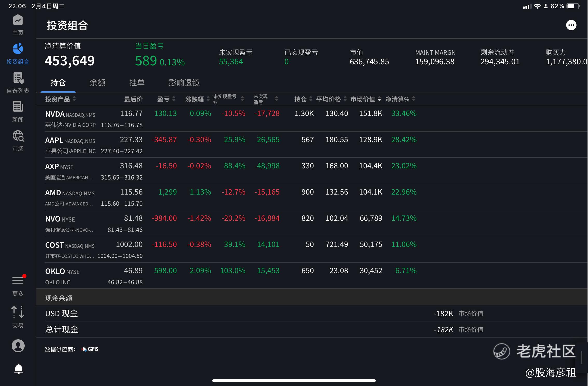Tap AMD daily P&L 1,299

point(168,192)
